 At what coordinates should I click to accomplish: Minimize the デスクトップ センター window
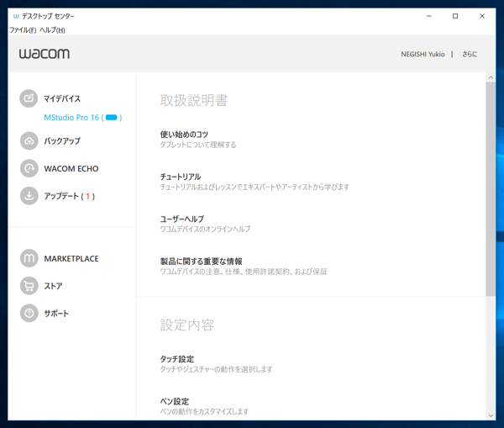[429, 16]
